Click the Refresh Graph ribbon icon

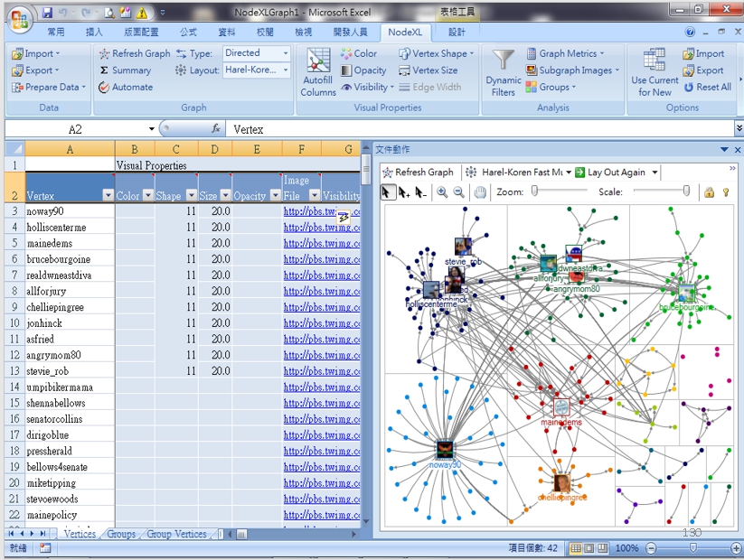pyautogui.click(x=104, y=53)
